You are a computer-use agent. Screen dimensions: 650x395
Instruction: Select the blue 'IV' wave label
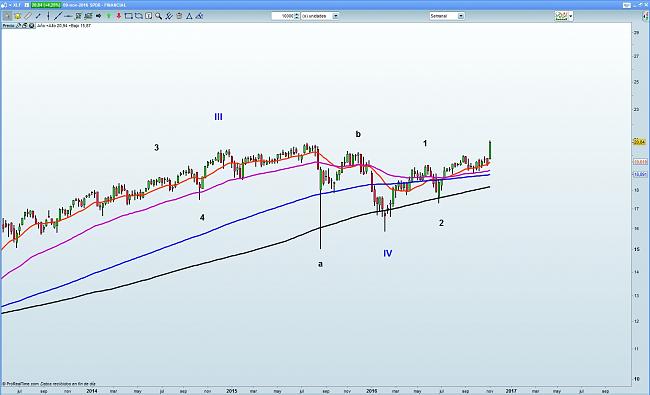pyautogui.click(x=388, y=253)
